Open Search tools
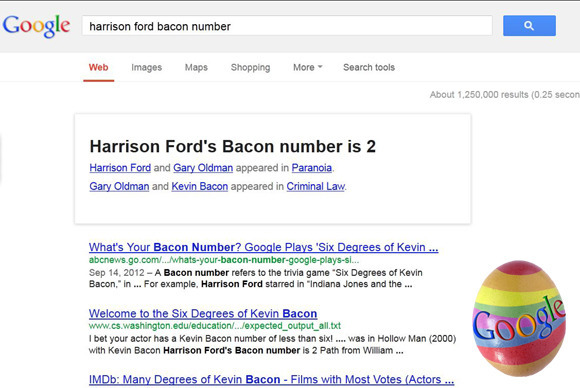 click(369, 67)
